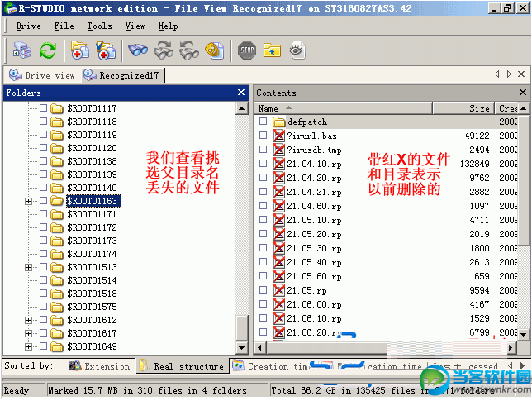Sort contents by Name column header

pos(344,108)
